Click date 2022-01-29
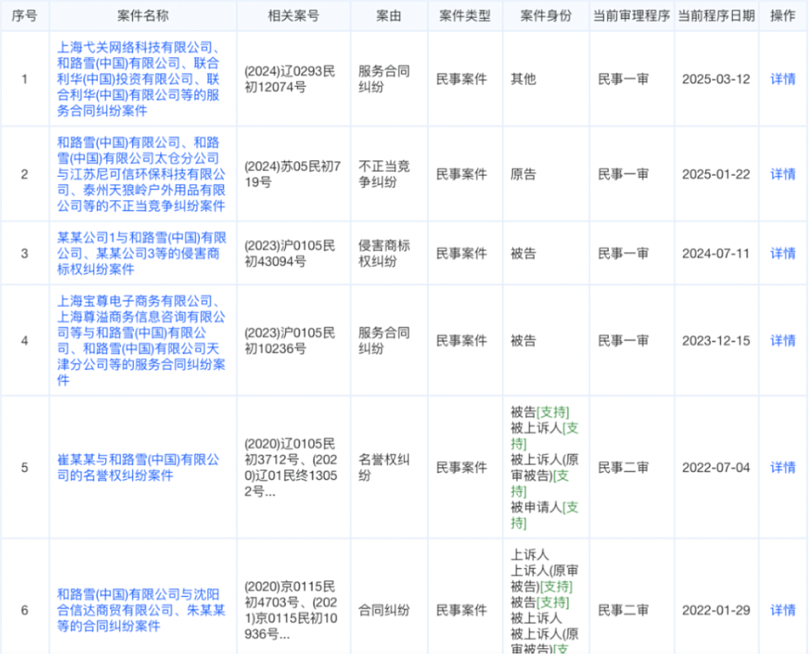The image size is (812, 661). click(x=717, y=611)
